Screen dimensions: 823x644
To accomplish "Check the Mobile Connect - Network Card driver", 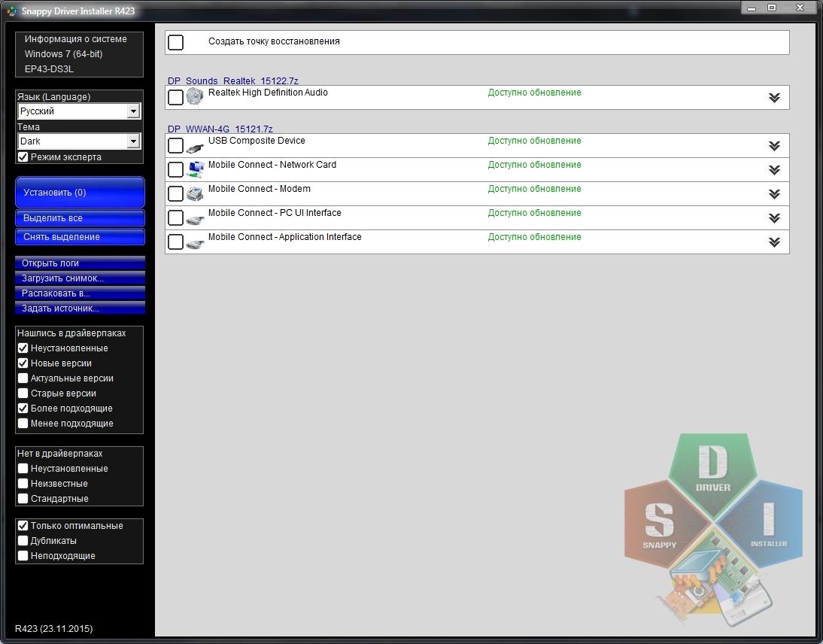I will tap(176, 169).
